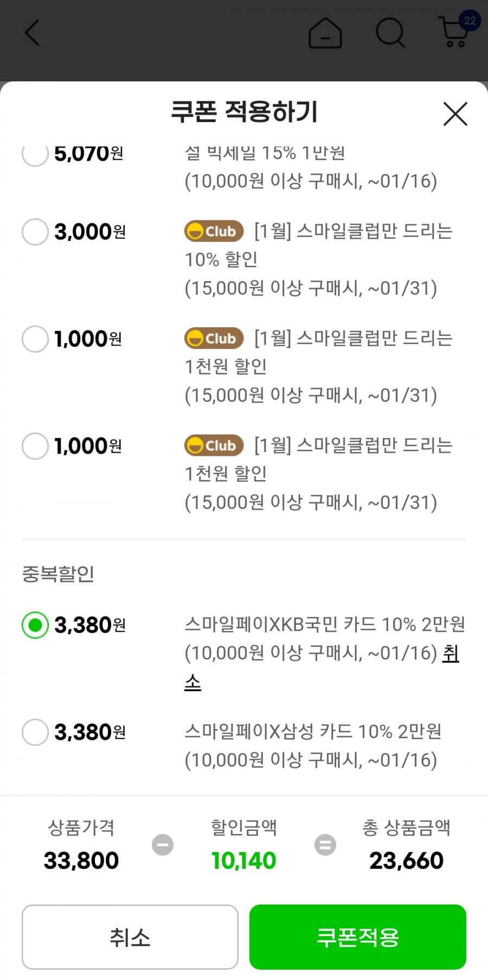488x980 pixels.
Task: Choose the first 1,000원 coupon radio button
Action: [35, 339]
